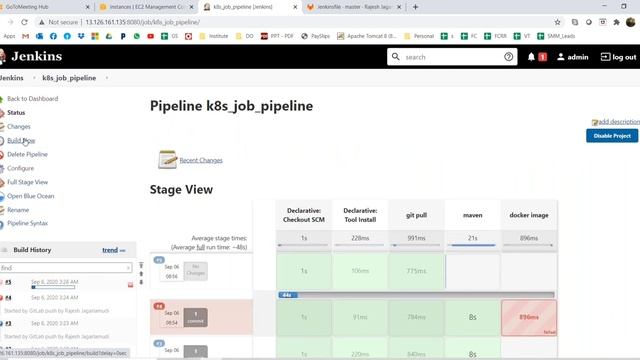This screenshot has height=360, width=640.
Task: Expand the dropdown arrow after k8s_job_pipeline breadcrumb
Action: (107, 78)
